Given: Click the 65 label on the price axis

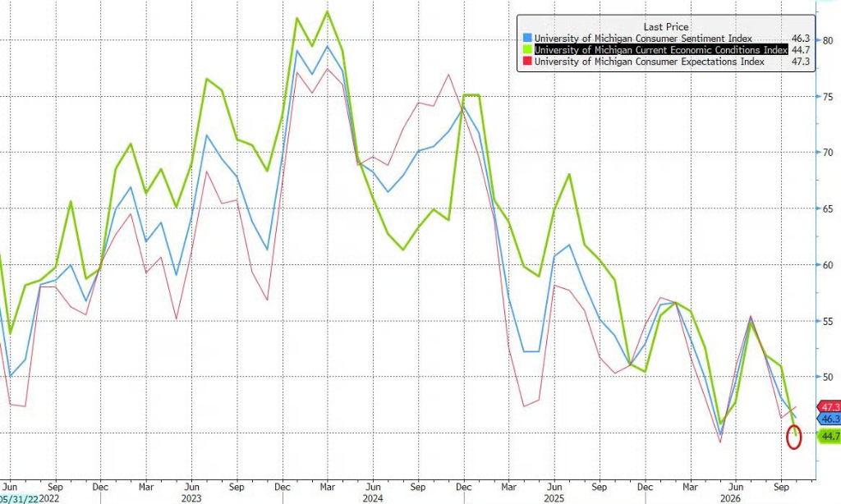Looking at the screenshot, I should 828,209.
